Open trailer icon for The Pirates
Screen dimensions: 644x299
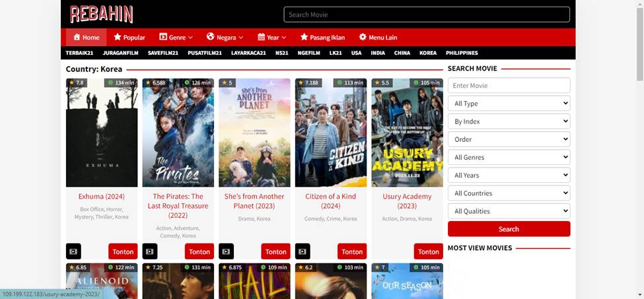coord(150,251)
